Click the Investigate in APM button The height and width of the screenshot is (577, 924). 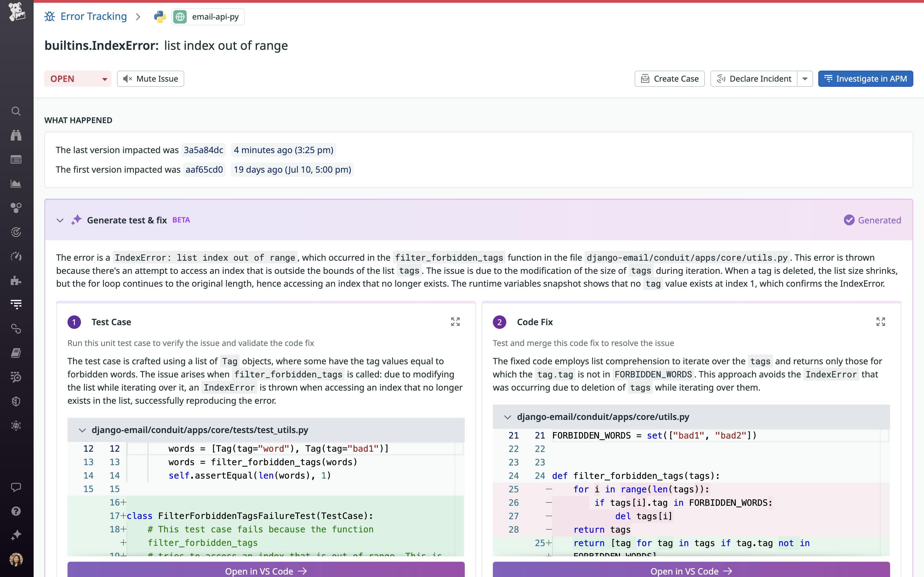[x=866, y=79]
